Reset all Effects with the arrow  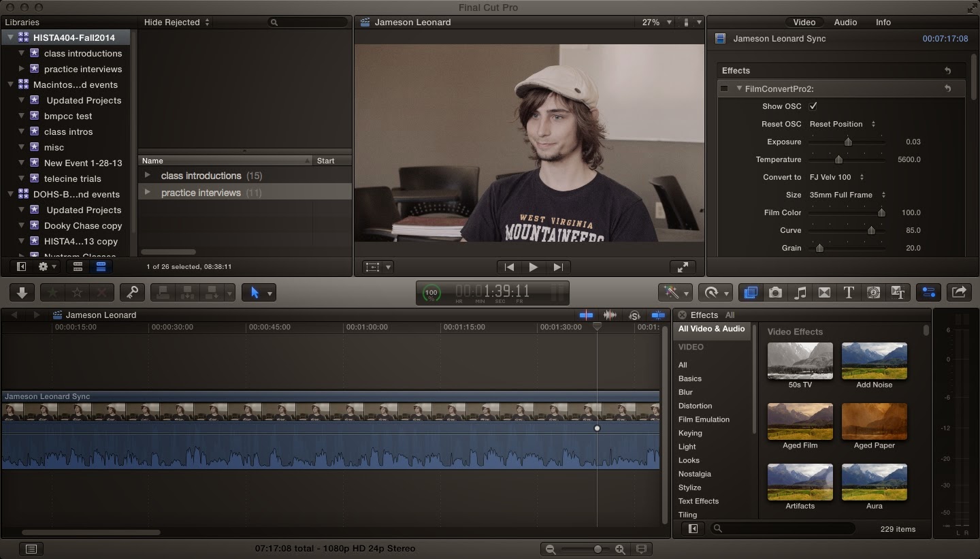click(x=947, y=71)
